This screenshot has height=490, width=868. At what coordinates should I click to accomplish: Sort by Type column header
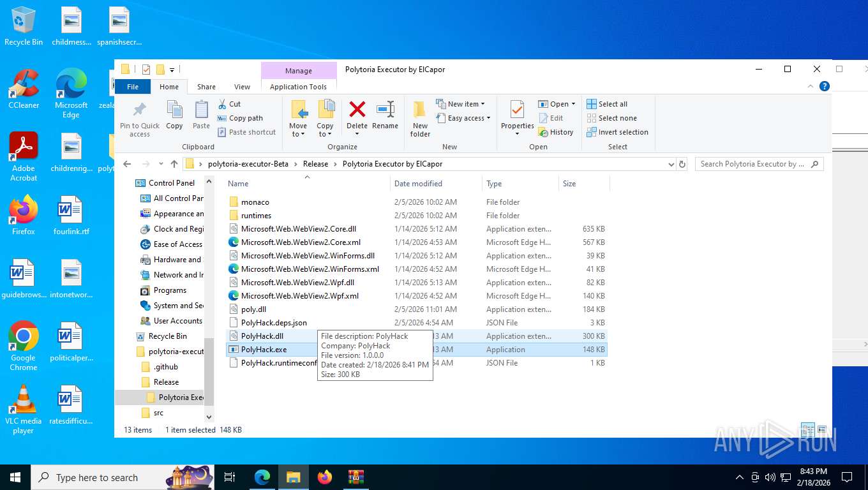(x=520, y=184)
